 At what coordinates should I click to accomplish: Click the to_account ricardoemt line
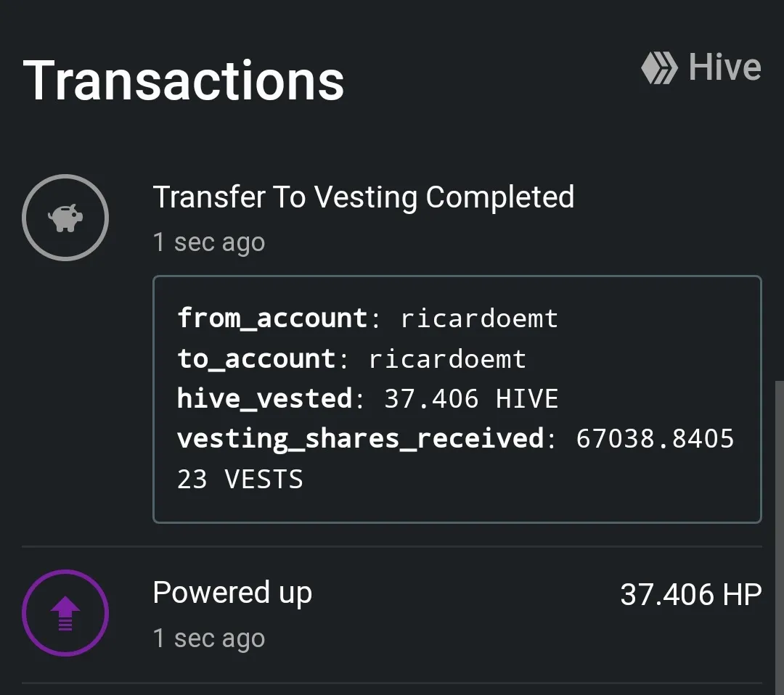coord(351,358)
